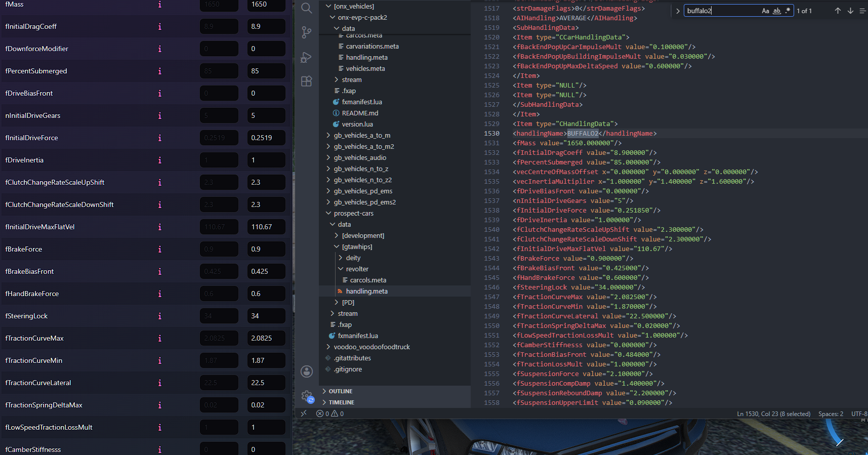Open version.lua file

tap(357, 124)
